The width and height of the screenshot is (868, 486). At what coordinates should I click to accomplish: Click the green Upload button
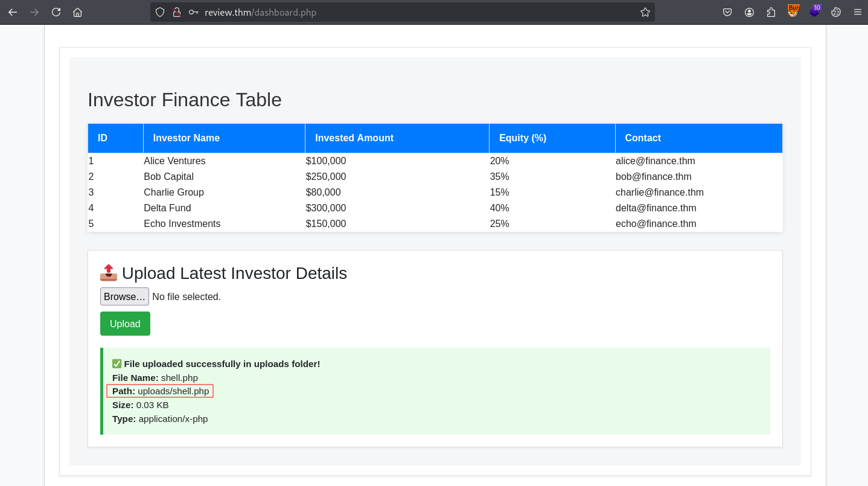coord(125,324)
